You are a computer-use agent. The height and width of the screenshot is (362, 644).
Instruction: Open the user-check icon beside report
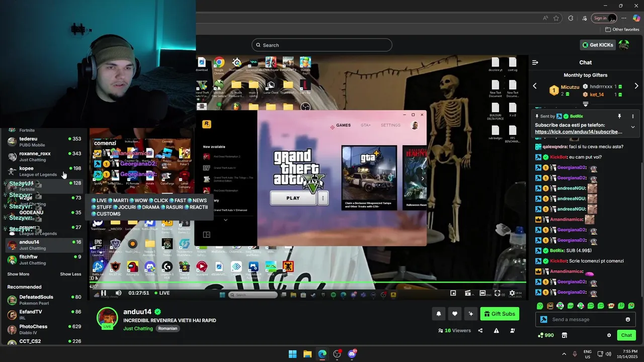[513, 331]
